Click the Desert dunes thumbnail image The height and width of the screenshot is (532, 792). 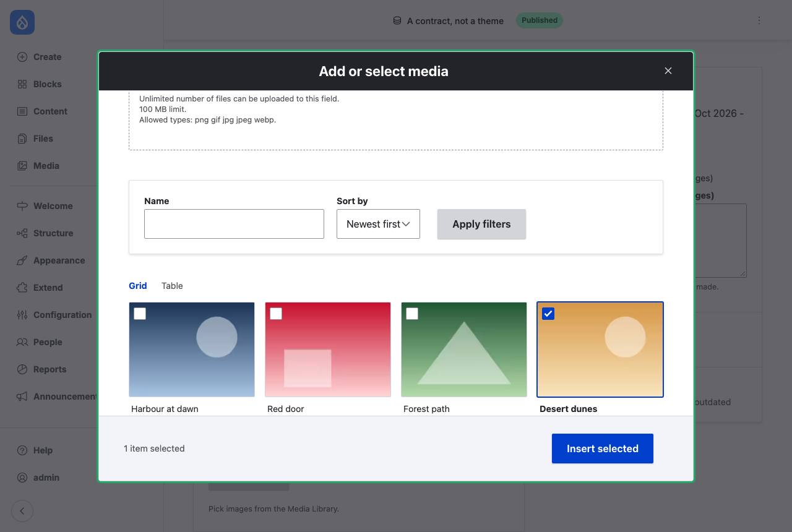[600, 350]
